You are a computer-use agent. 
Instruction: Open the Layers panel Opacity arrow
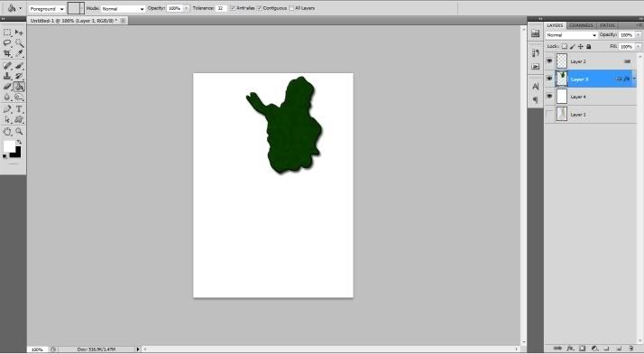[638, 35]
